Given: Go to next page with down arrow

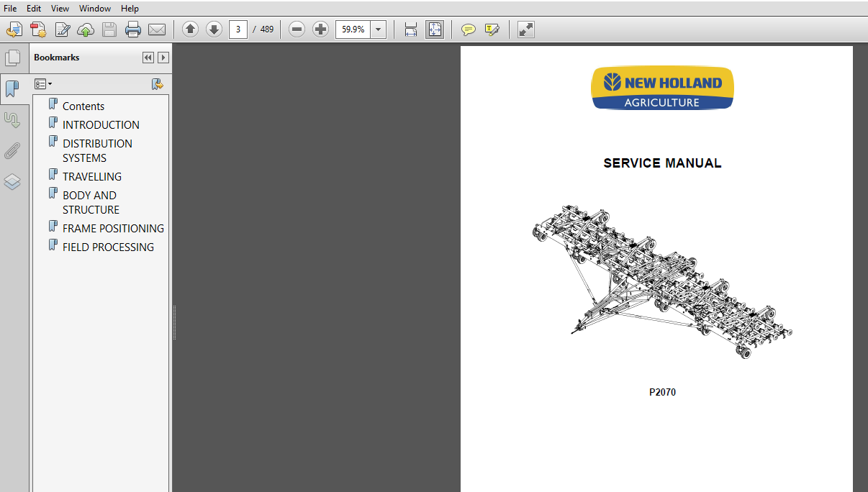Looking at the screenshot, I should click(x=214, y=29).
